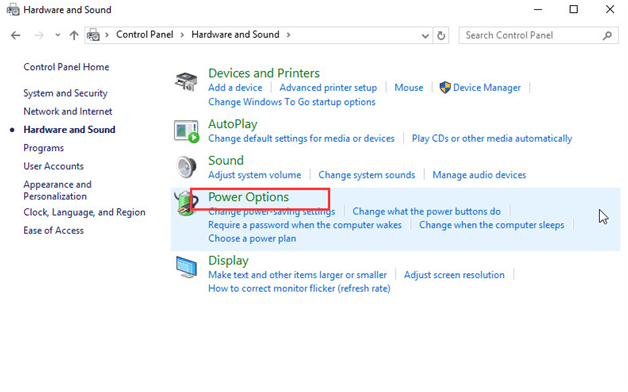
Task: Click the search magnifier icon
Action: pos(607,36)
